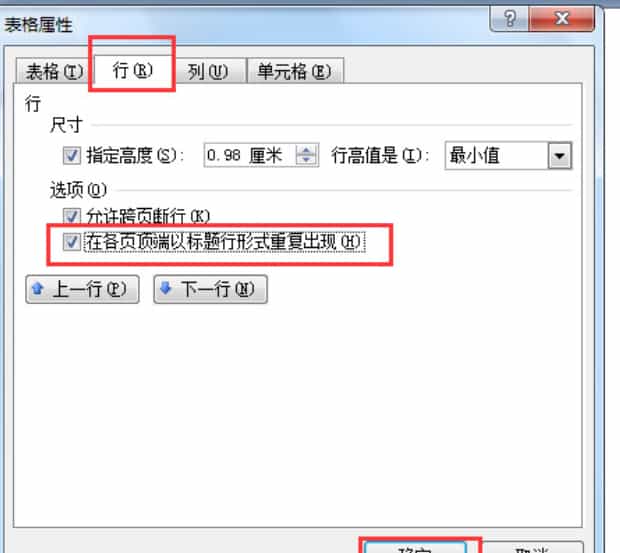Click the 取消 cancel button

pyautogui.click(x=532, y=547)
